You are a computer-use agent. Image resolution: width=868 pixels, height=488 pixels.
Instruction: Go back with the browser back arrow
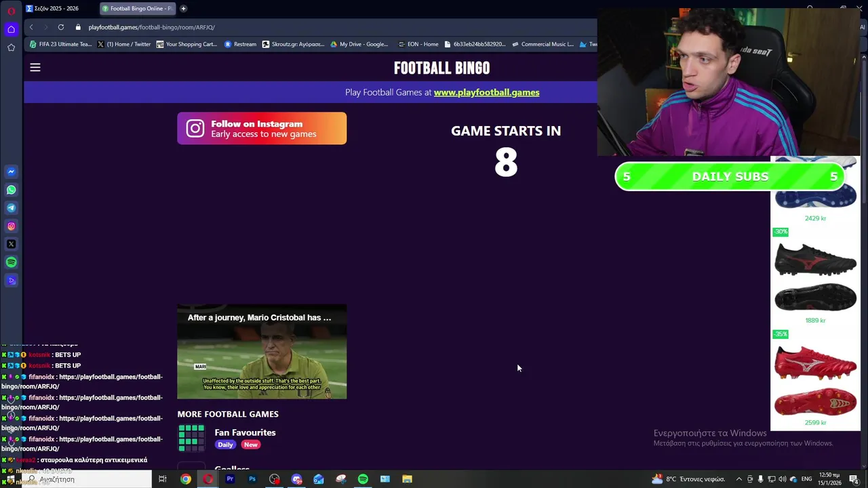31,27
